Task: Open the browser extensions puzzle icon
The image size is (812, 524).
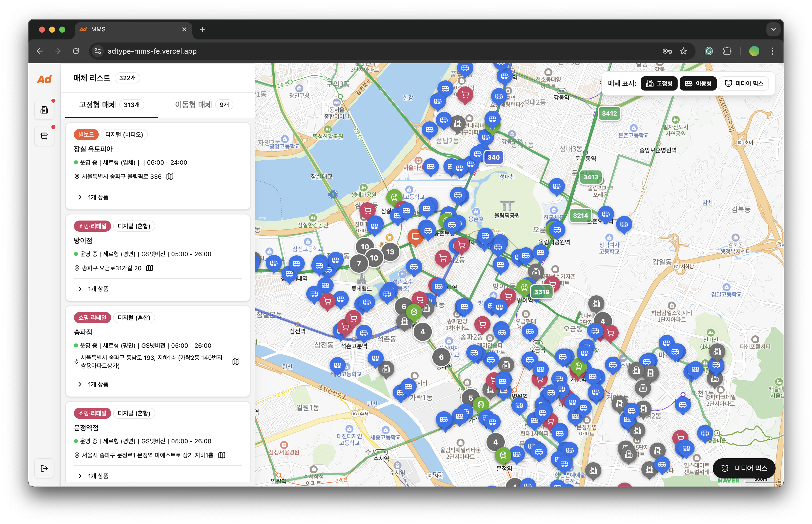Action: (x=727, y=51)
